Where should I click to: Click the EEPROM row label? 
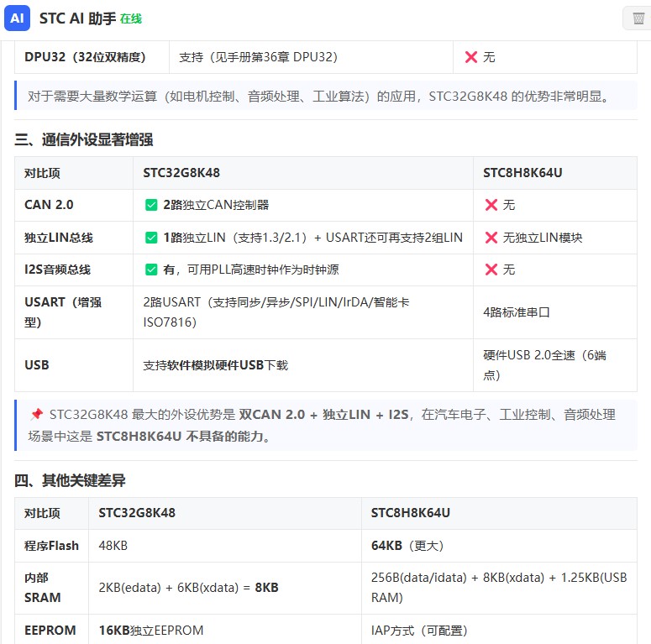[x=50, y=630]
